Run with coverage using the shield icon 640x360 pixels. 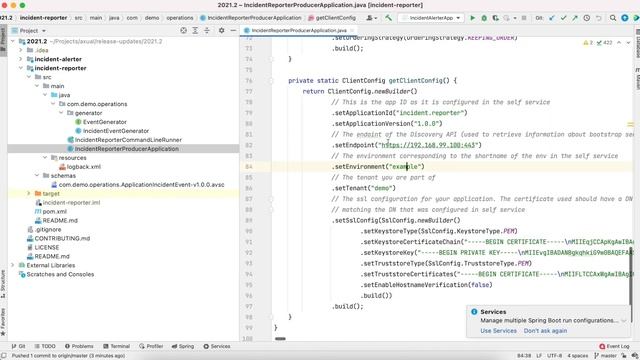[x=495, y=18]
